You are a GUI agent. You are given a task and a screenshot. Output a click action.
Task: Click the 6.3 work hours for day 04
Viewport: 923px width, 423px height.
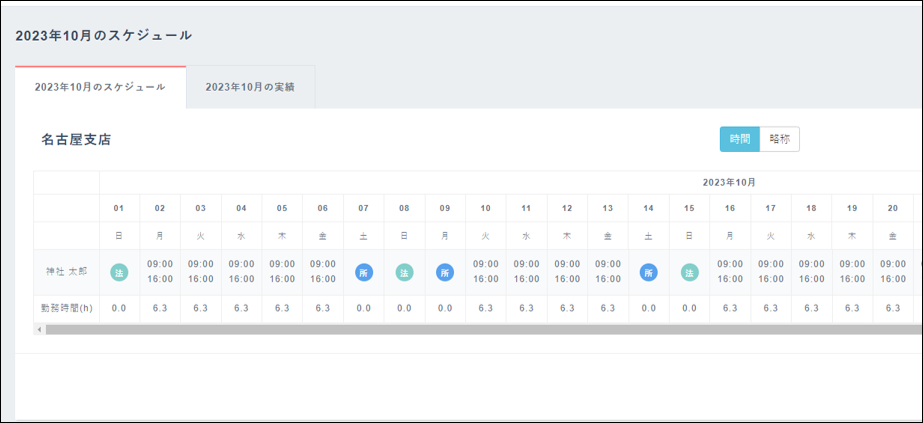click(241, 309)
